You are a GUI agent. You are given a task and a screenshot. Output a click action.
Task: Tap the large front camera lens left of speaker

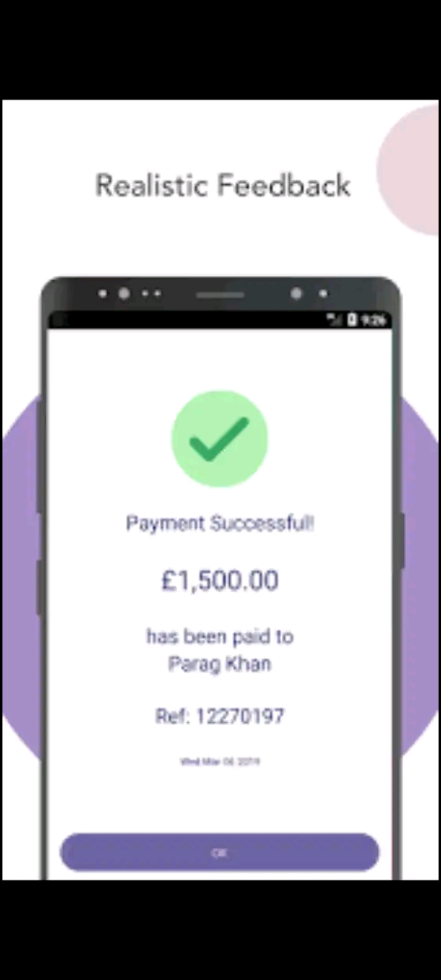pyautogui.click(x=124, y=294)
